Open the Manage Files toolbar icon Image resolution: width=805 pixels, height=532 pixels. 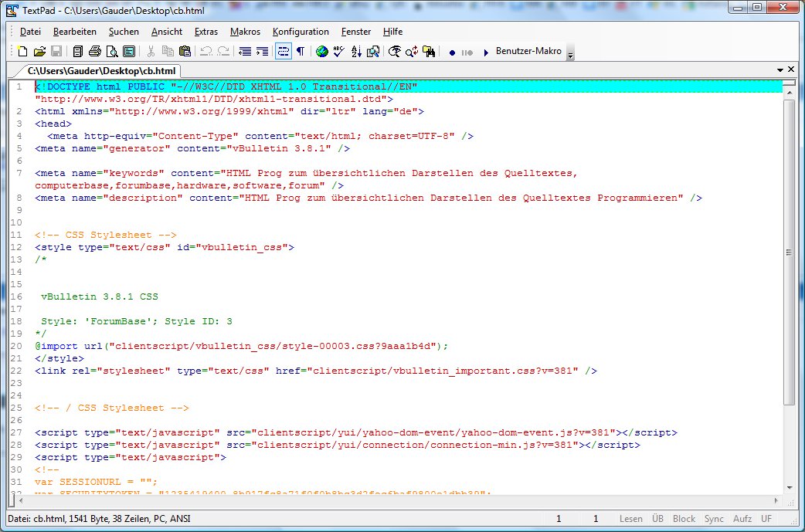[78, 51]
